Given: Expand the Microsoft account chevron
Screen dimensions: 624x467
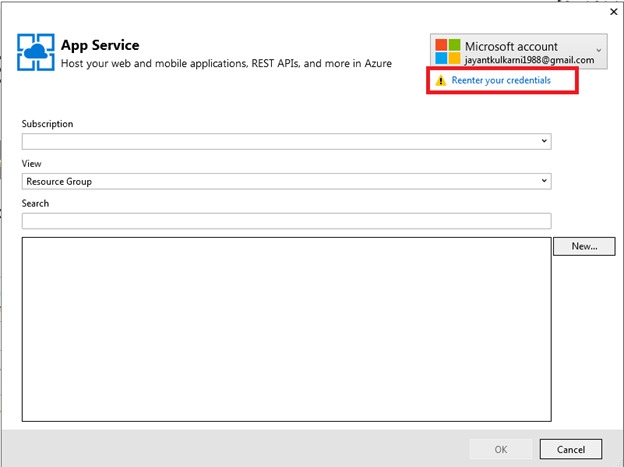Looking at the screenshot, I should tap(598, 48).
